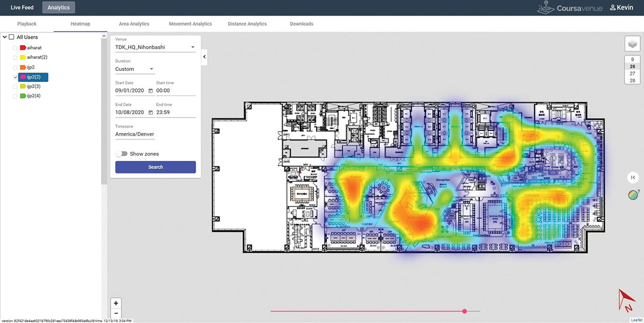The width and height of the screenshot is (644, 323).
Task: Switch to the Live Feed tab
Action: point(21,7)
